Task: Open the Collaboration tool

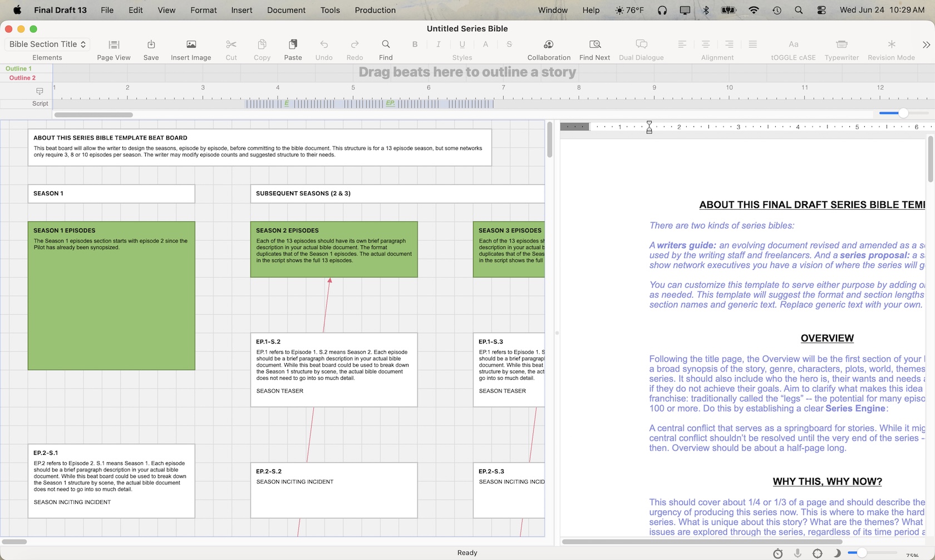Action: point(549,44)
